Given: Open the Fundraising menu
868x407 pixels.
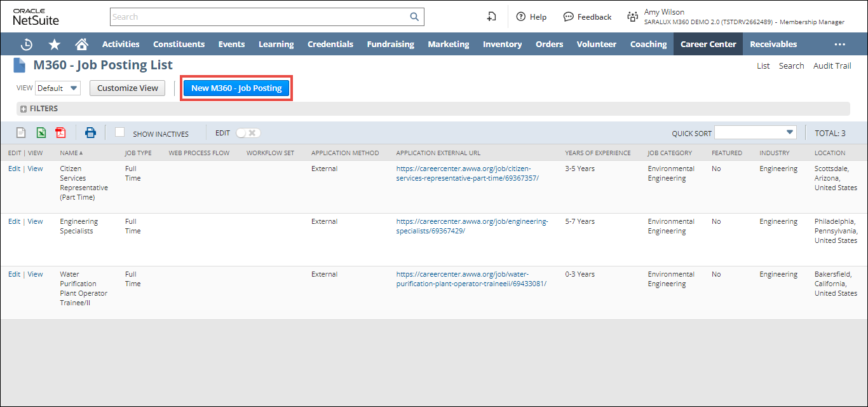Looking at the screenshot, I should (x=390, y=45).
